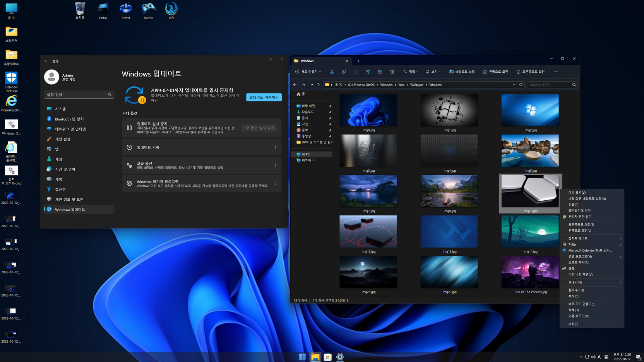Click Microsoft Store icon on the taskbar
The width and height of the screenshot is (644, 362).
click(327, 357)
